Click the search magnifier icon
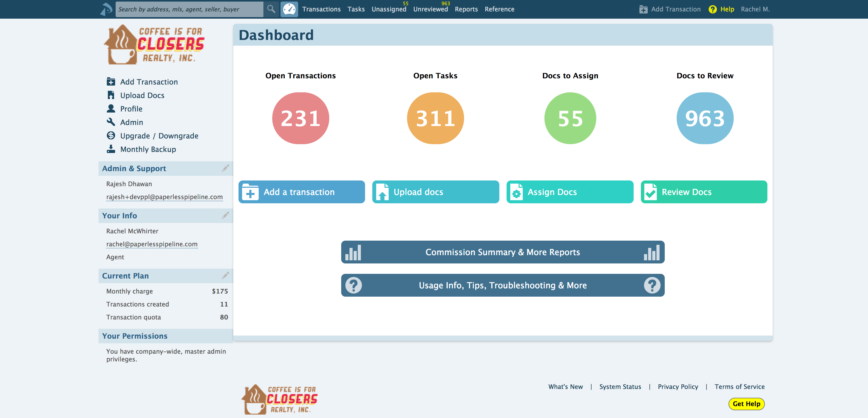This screenshot has height=418, width=868. click(x=271, y=9)
